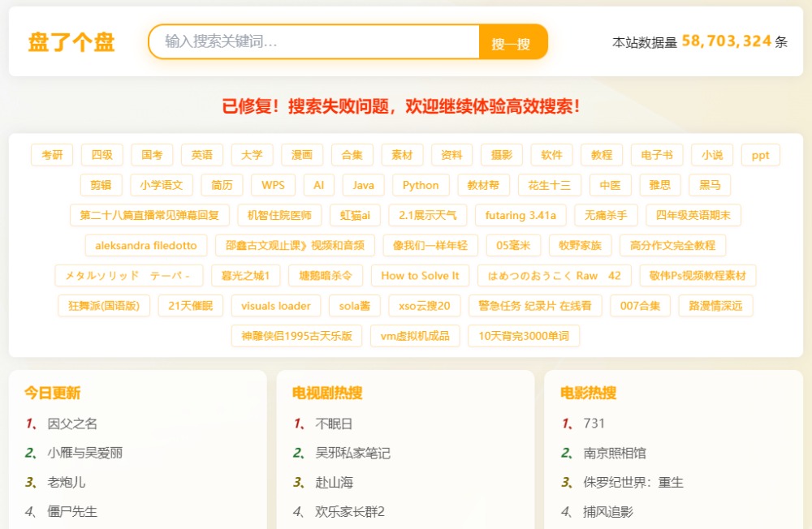Image resolution: width=812 pixels, height=529 pixels.
Task: Open 侏罗纪世界：重生 movie link
Action: pyautogui.click(x=633, y=482)
